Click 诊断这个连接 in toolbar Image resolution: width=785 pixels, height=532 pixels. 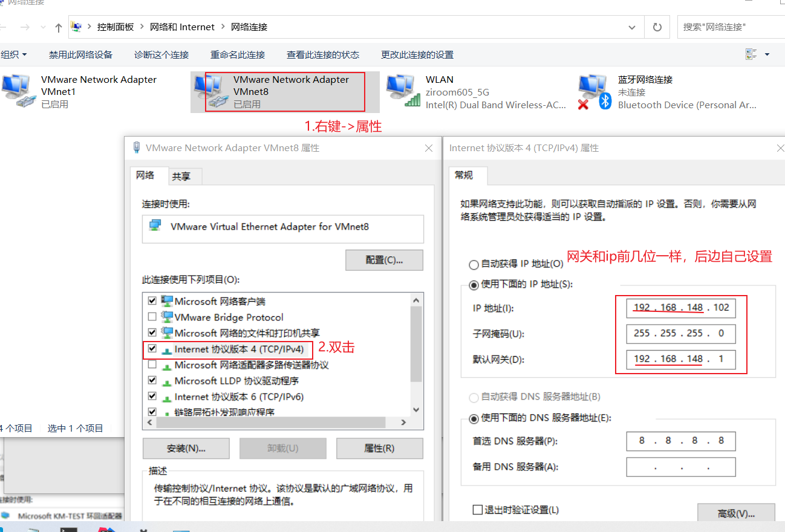pyautogui.click(x=161, y=54)
